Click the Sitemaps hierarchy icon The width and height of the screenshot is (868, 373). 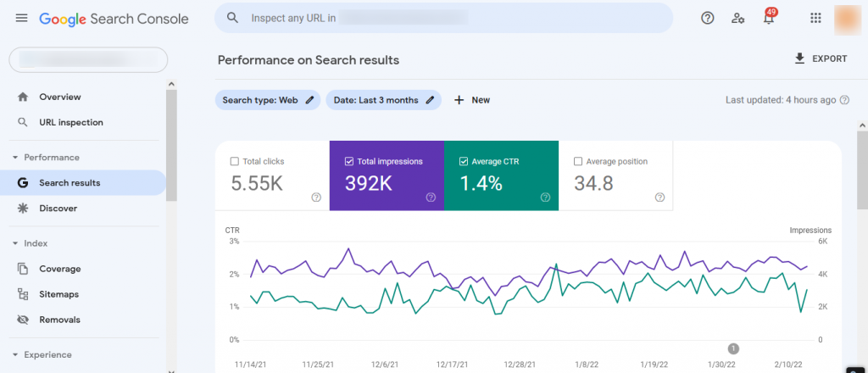(x=23, y=294)
